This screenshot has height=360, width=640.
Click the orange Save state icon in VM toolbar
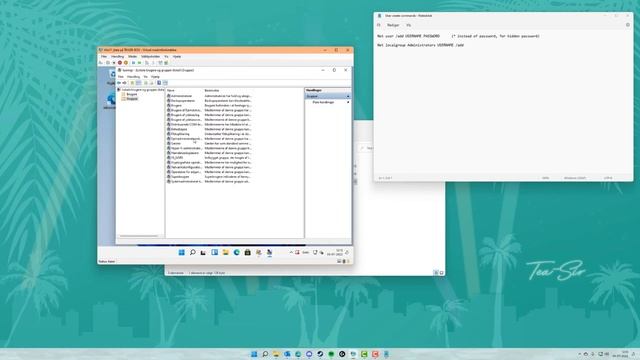[126, 63]
